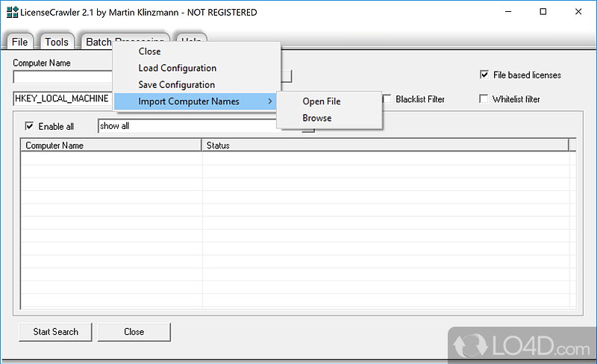This screenshot has width=597, height=364.
Task: Click the Close button at bottom
Action: tap(134, 332)
